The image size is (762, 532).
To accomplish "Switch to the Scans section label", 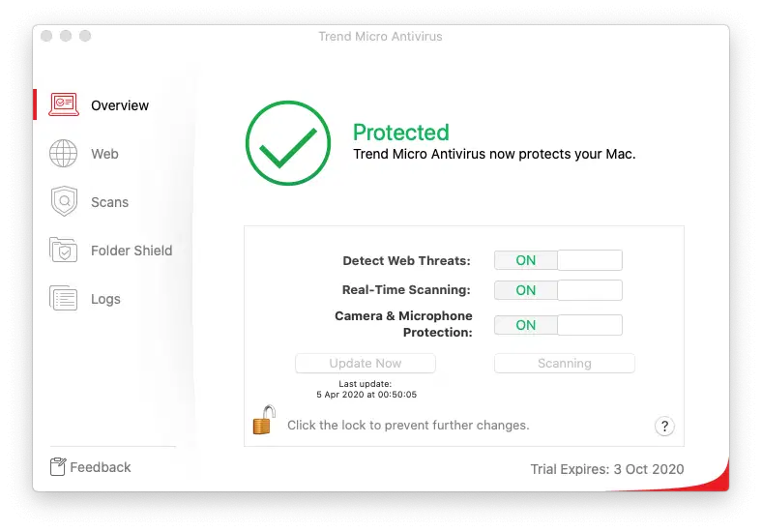I will coord(109,202).
